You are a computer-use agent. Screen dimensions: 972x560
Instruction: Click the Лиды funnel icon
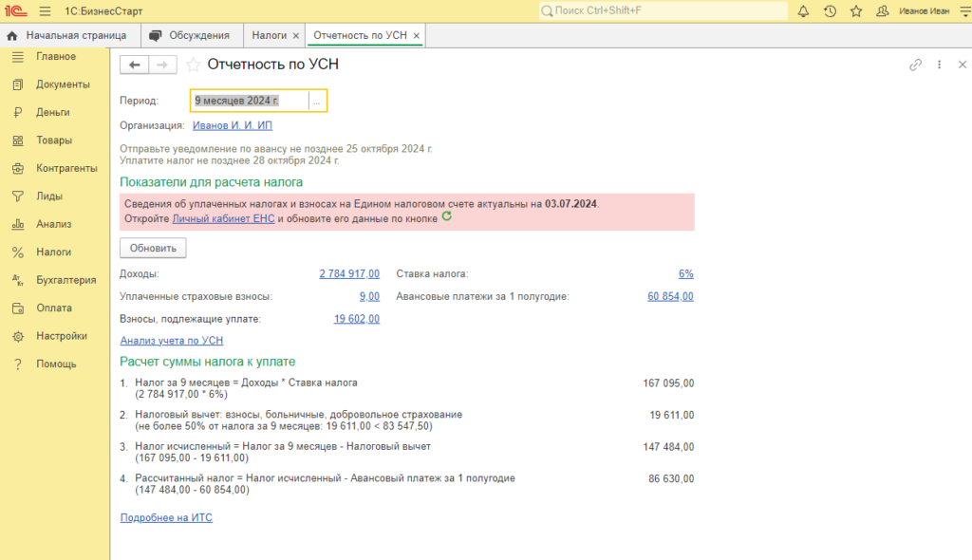tap(18, 196)
